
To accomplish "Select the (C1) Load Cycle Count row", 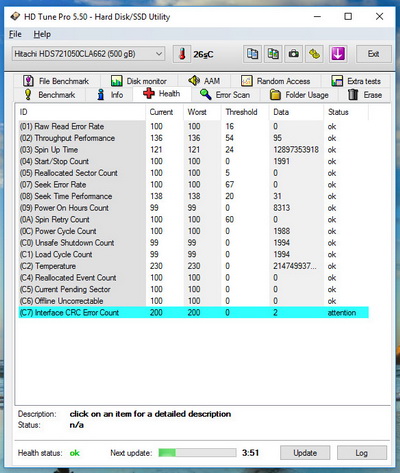I will click(x=193, y=254).
